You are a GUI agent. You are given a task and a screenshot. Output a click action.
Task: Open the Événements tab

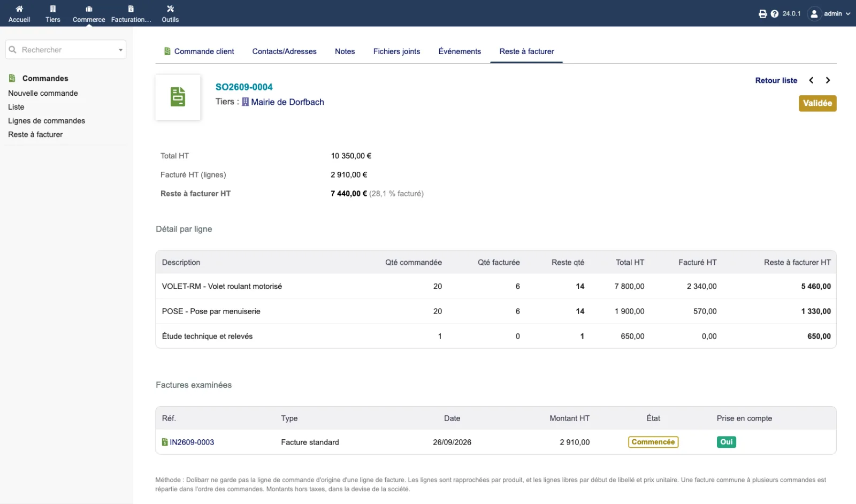coord(460,51)
